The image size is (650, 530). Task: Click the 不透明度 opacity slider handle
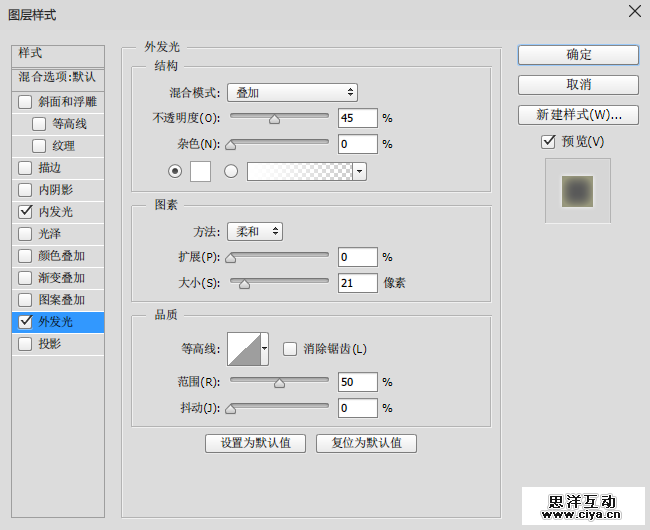[x=274, y=119]
